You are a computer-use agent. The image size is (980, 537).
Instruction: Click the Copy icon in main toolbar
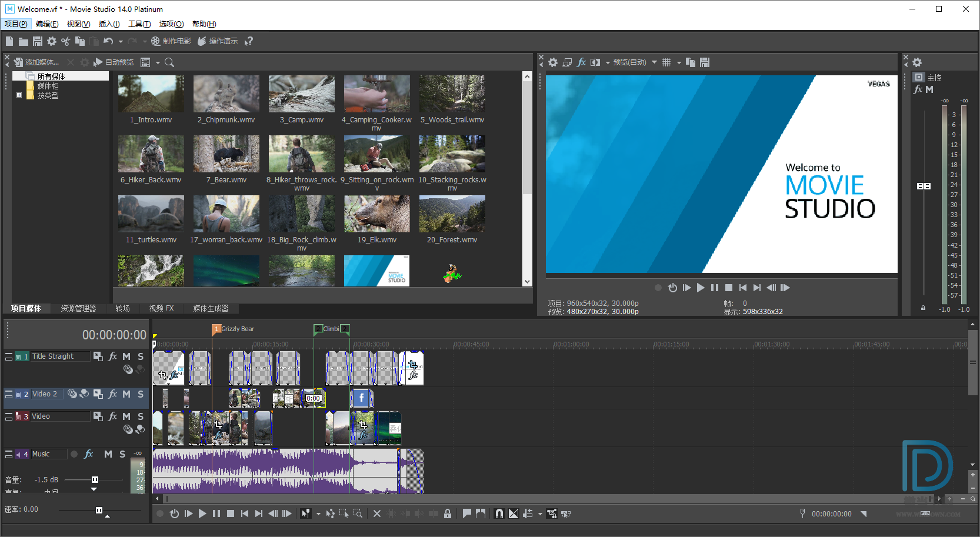tap(80, 41)
